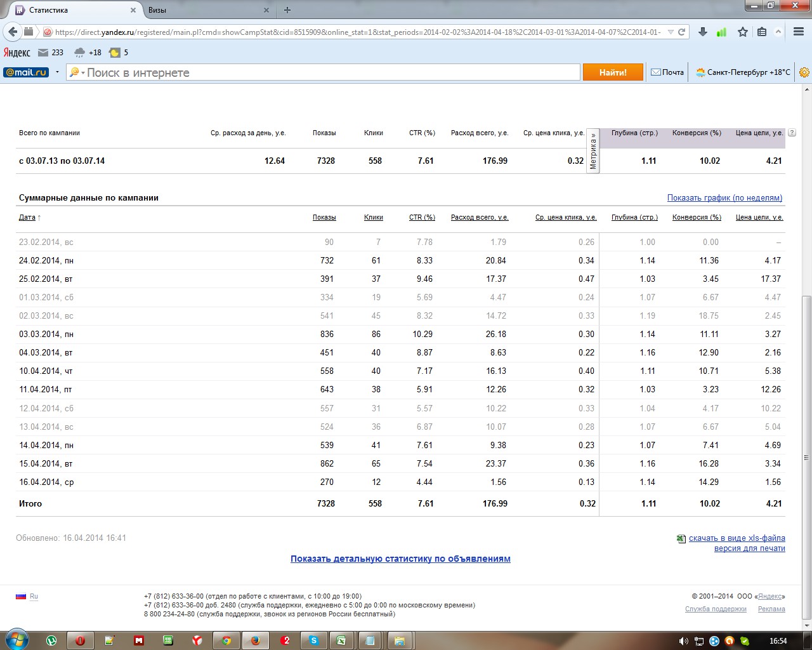The height and width of the screenshot is (650, 812).
Task: Go back with the browser back arrow
Action: 13,32
